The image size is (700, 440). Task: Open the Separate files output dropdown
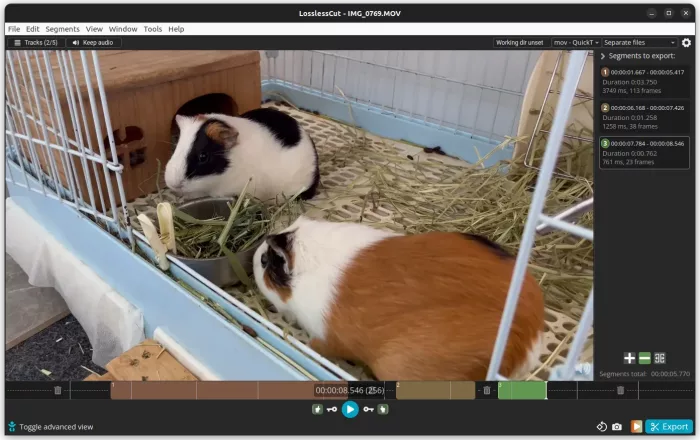pos(640,43)
